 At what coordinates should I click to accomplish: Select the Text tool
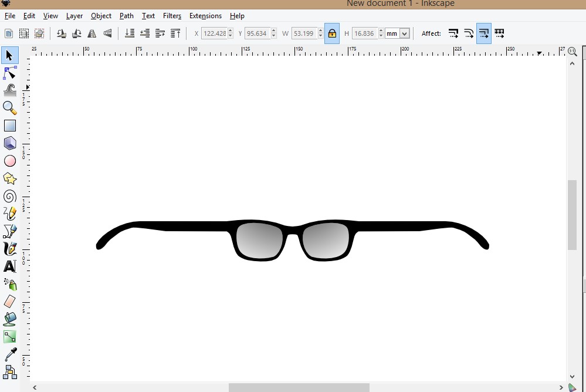(9, 266)
